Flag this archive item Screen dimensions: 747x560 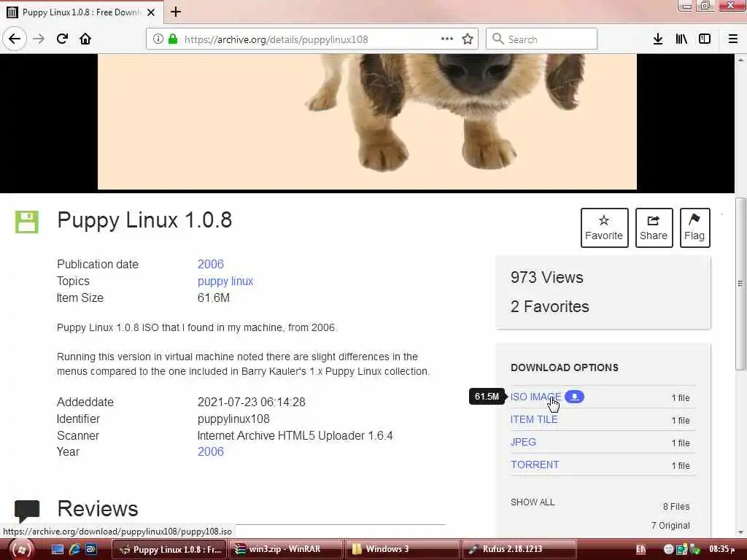click(x=694, y=227)
